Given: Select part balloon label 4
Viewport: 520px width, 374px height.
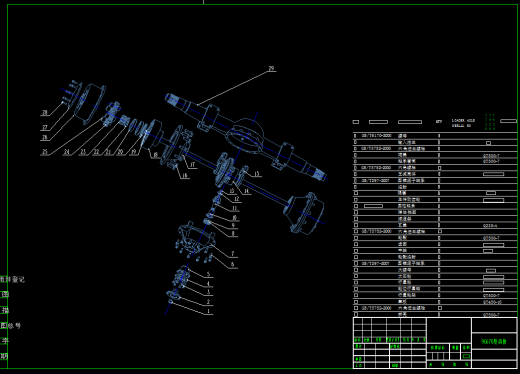Looking at the screenshot, I should coord(208,284).
